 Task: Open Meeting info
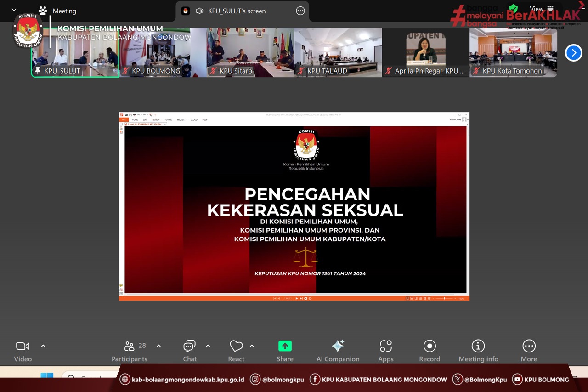(478, 351)
